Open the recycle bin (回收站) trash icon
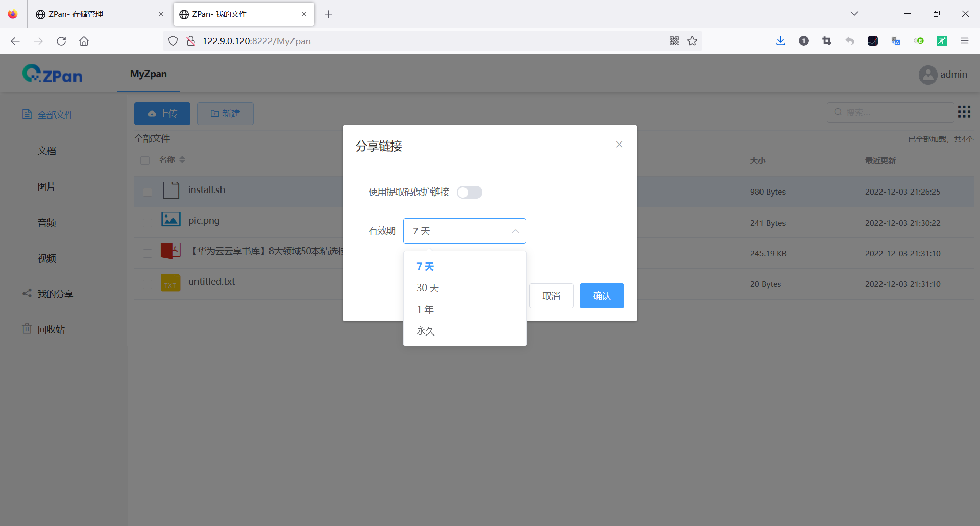Viewport: 980px width, 526px height. 27,329
